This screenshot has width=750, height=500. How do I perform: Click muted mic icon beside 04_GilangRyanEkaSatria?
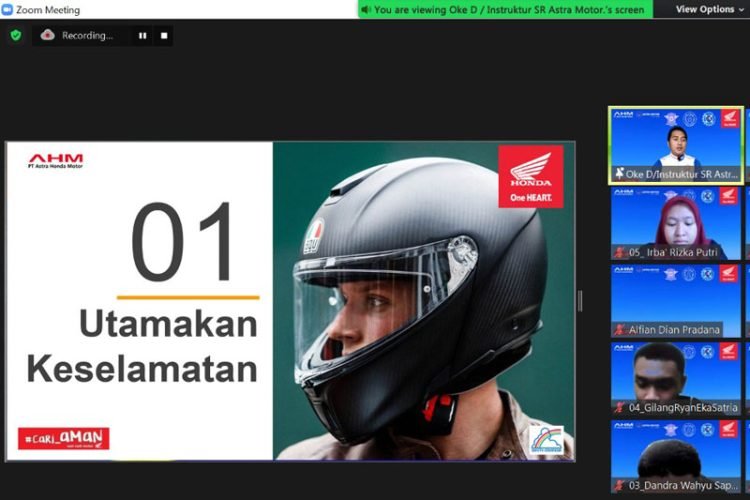coord(620,408)
